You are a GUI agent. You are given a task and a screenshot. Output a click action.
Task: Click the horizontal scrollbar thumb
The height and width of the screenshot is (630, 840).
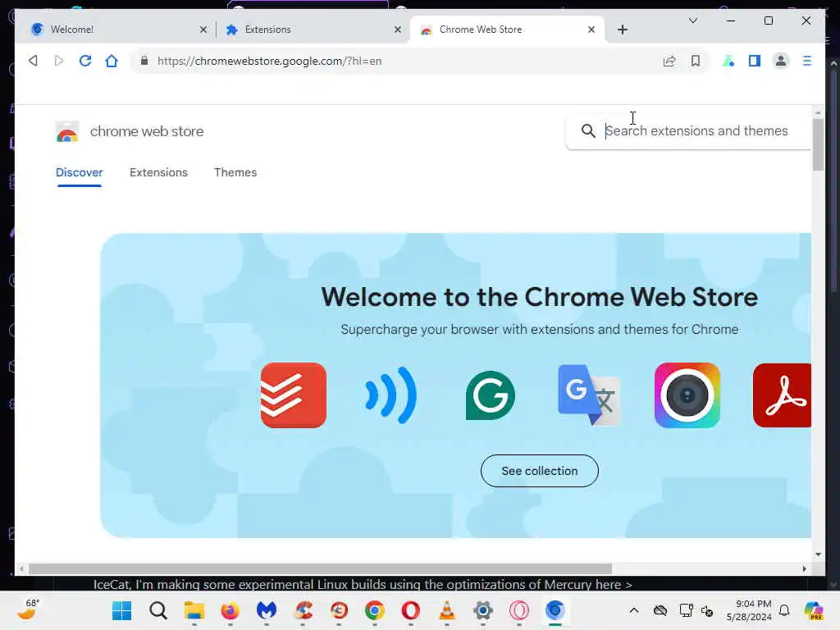tap(320, 569)
